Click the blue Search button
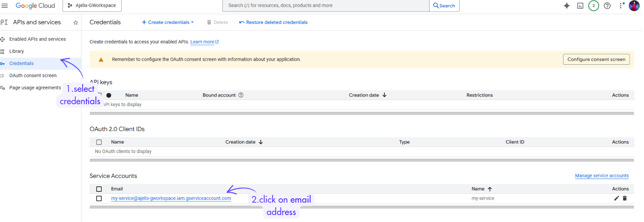This screenshot has height=222, width=644. 444,5
